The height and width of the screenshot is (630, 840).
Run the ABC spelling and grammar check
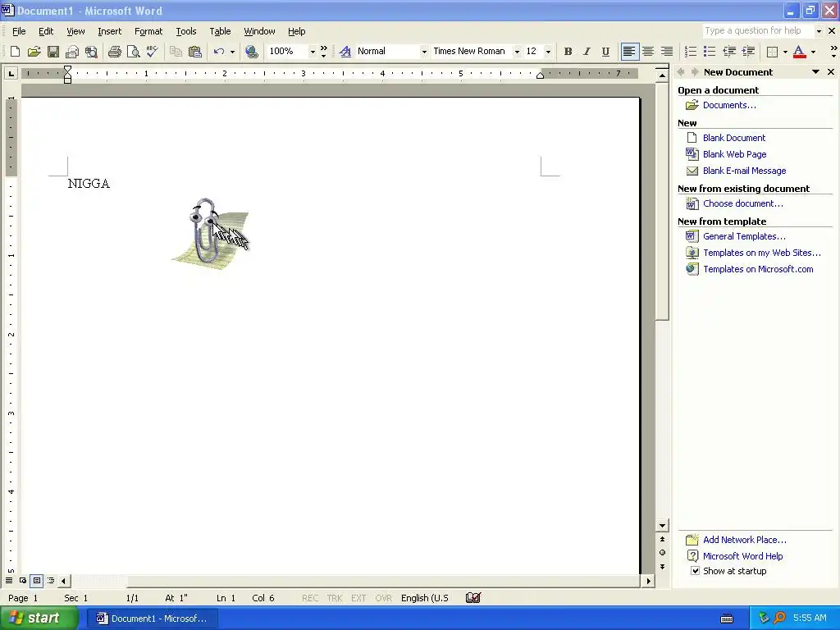pyautogui.click(x=153, y=52)
